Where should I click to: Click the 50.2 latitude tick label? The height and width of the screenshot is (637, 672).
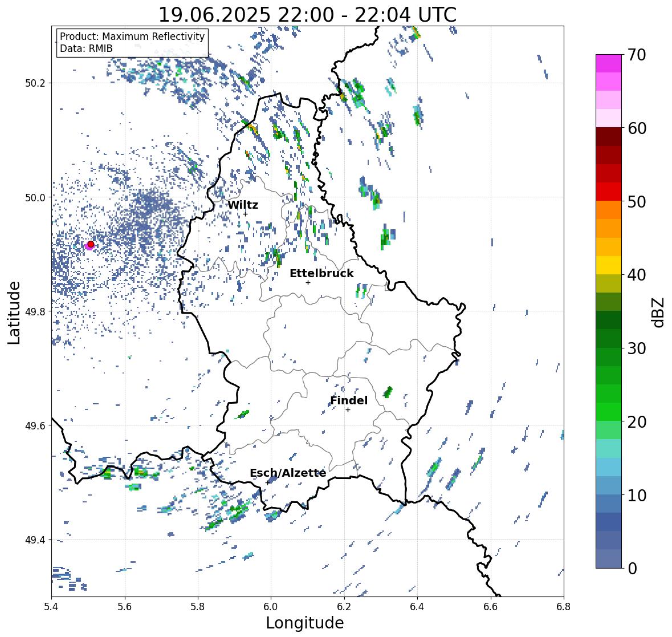35,83
